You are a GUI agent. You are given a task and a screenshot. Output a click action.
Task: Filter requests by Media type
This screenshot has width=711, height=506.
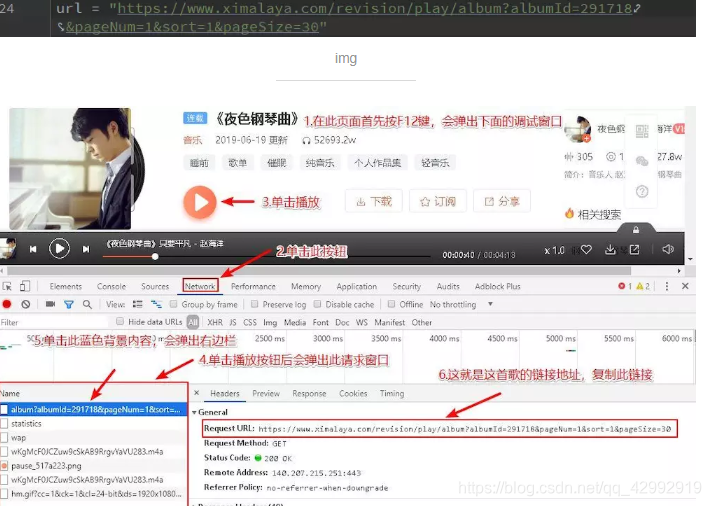pos(295,322)
